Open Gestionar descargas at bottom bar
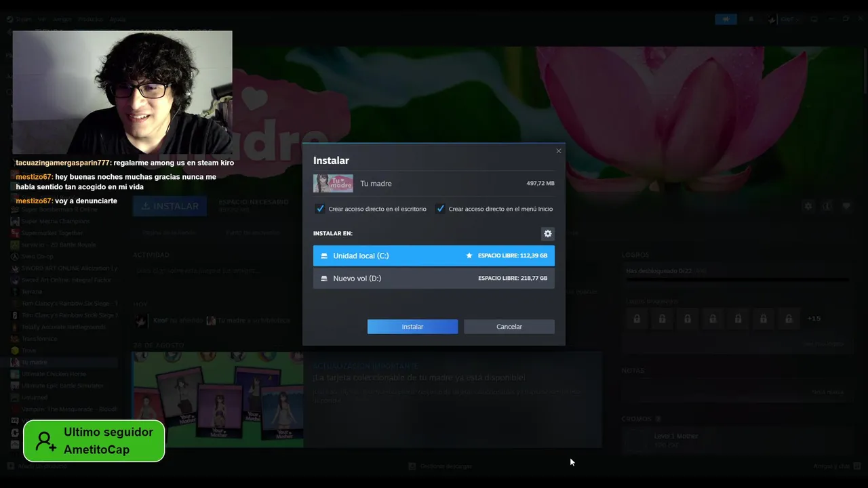The image size is (868, 488). [x=440, y=466]
